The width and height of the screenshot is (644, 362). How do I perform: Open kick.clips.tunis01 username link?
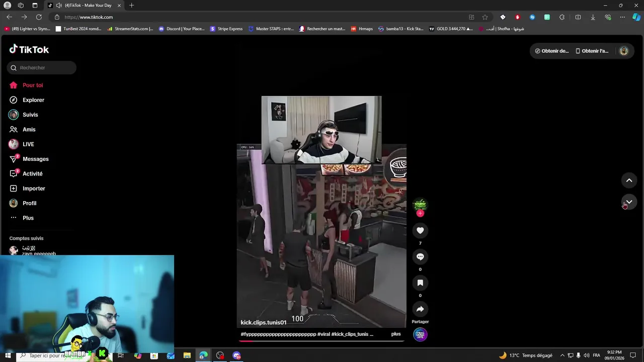pos(263,322)
